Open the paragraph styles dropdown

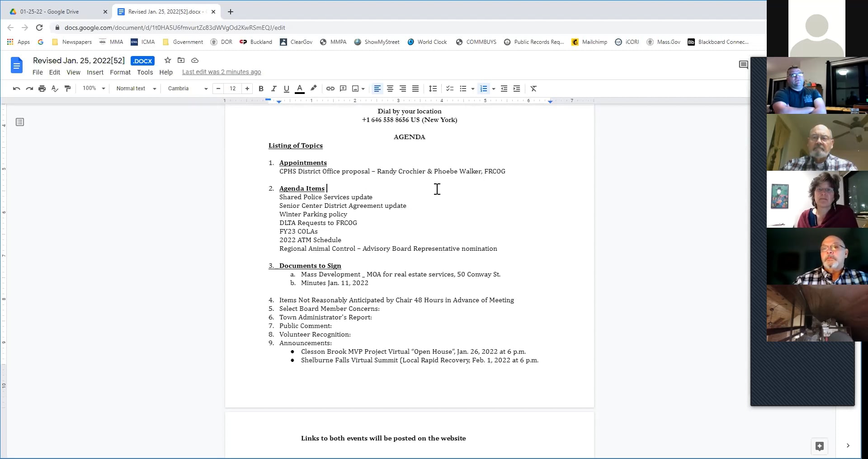pyautogui.click(x=135, y=89)
